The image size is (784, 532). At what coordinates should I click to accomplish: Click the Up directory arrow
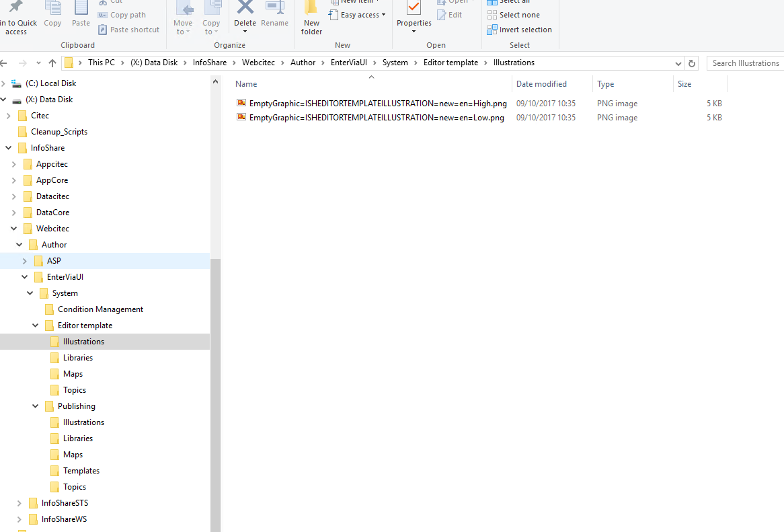[52, 63]
